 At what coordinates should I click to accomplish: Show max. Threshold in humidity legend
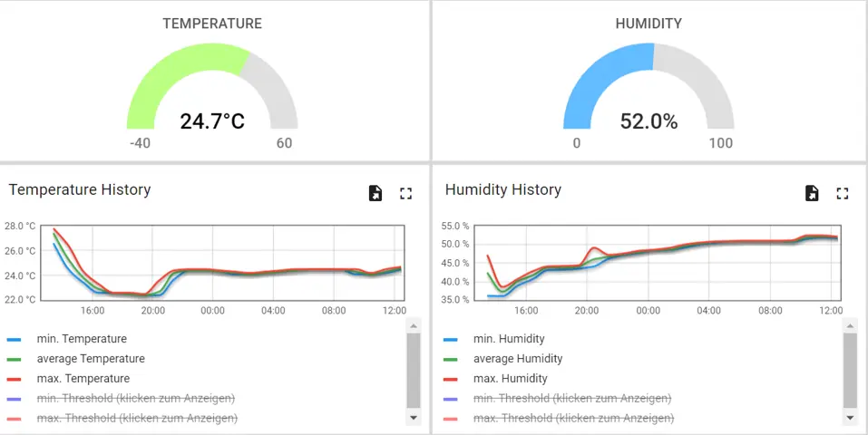click(x=574, y=419)
